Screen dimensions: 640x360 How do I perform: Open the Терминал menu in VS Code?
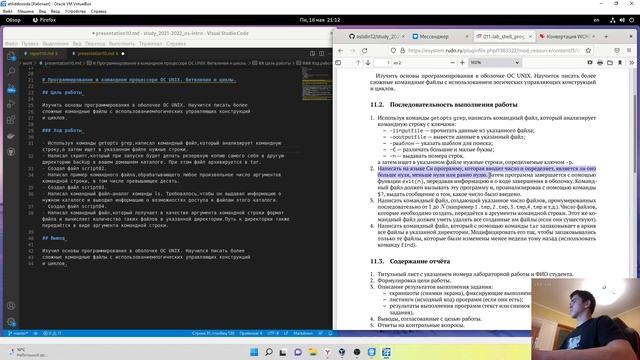click(150, 43)
